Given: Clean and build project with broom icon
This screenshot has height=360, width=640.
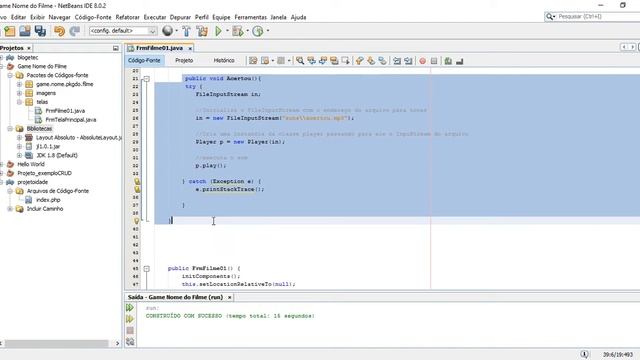Looking at the screenshot, I should [x=202, y=31].
